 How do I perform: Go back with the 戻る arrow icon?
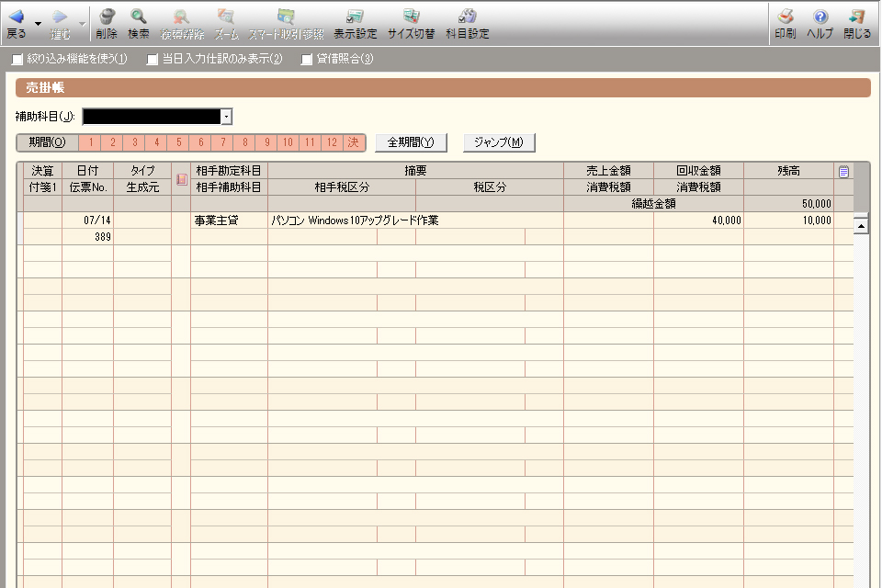click(x=17, y=17)
